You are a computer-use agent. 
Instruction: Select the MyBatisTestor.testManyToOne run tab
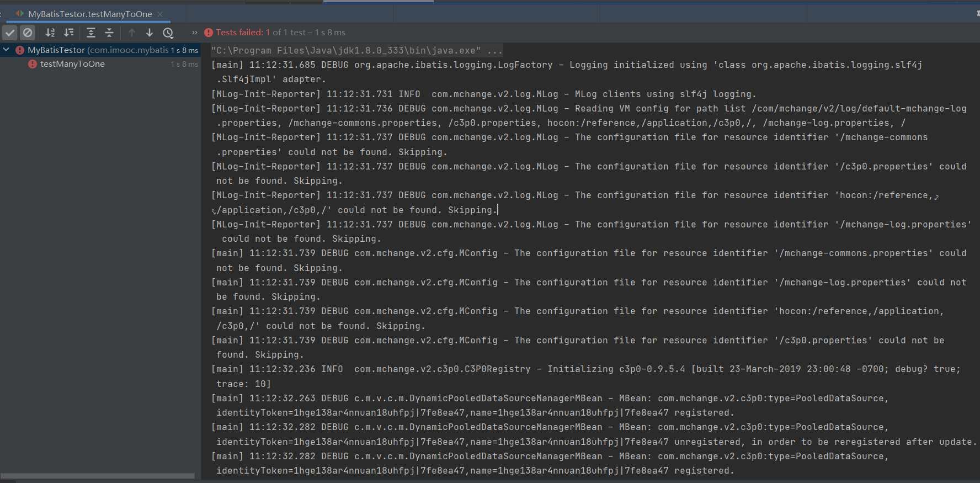tap(90, 14)
